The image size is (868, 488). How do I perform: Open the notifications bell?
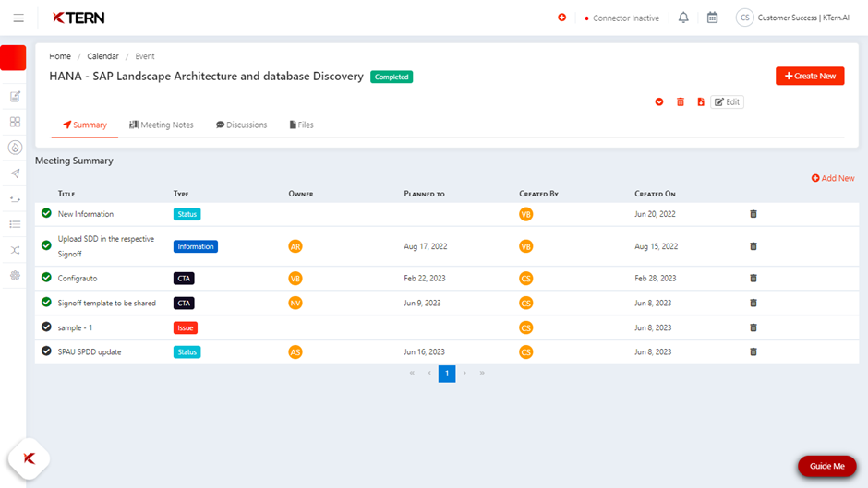pos(683,18)
